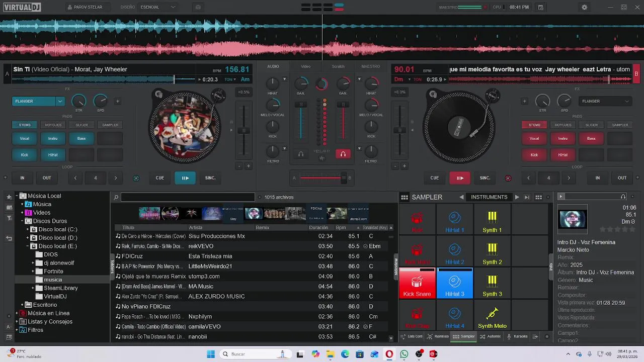This screenshot has width=644, height=362.
Task: Open Automix tab in side panel
Action: click(x=491, y=336)
